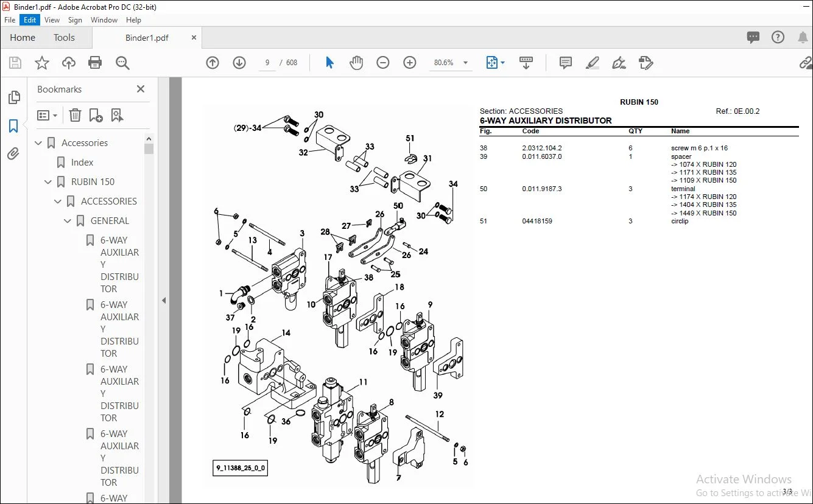813x504 pixels.
Task: Enable scrolling mode from the toolbar
Action: tap(526, 63)
